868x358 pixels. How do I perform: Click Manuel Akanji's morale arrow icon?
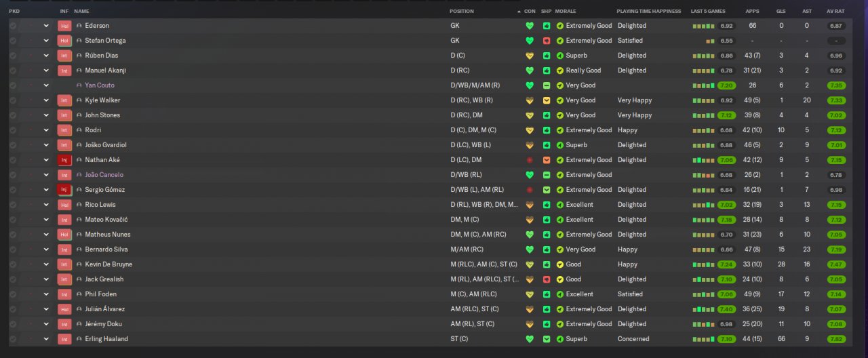[560, 71]
